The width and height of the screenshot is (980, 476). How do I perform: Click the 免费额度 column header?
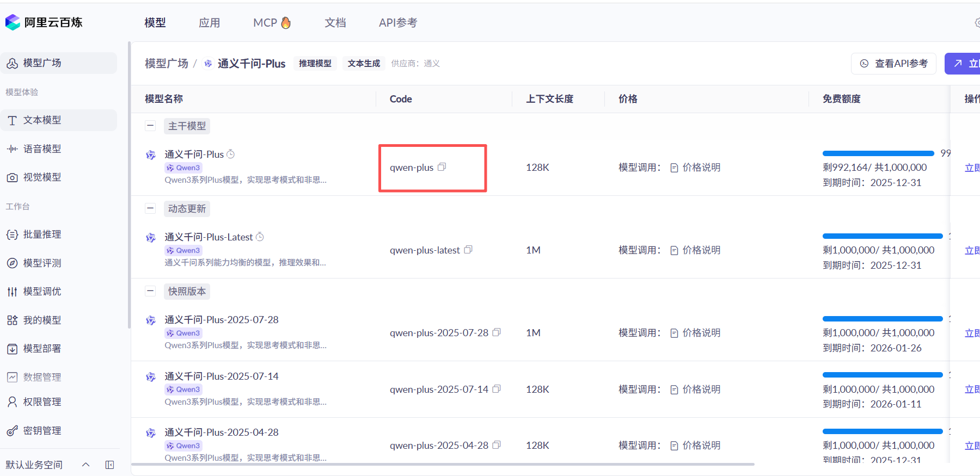tap(842, 99)
